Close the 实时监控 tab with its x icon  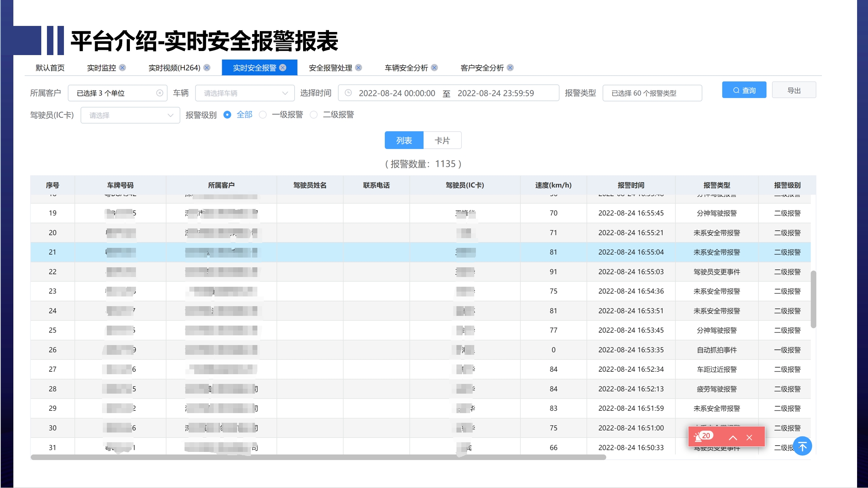122,68
